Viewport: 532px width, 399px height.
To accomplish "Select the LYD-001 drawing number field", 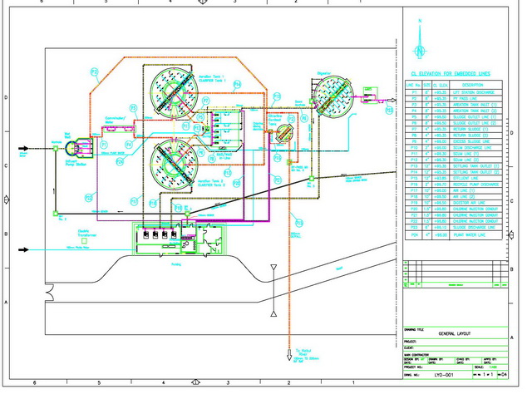I will pyautogui.click(x=445, y=376).
